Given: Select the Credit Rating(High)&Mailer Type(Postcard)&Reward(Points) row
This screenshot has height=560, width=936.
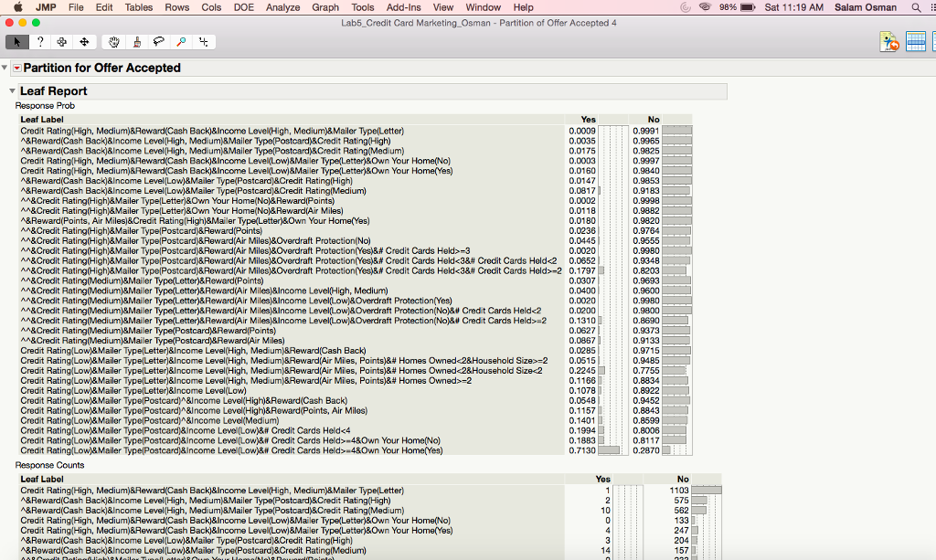Looking at the screenshot, I should 141,231.
